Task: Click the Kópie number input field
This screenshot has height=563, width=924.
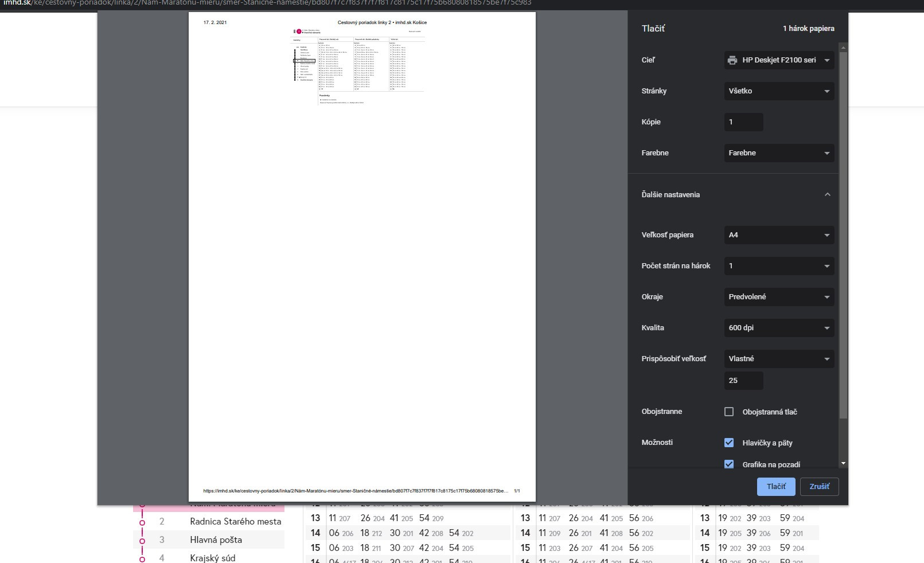Action: 743,122
